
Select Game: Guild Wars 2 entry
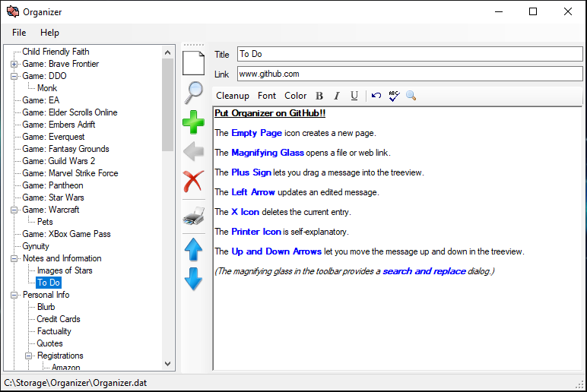(59, 161)
